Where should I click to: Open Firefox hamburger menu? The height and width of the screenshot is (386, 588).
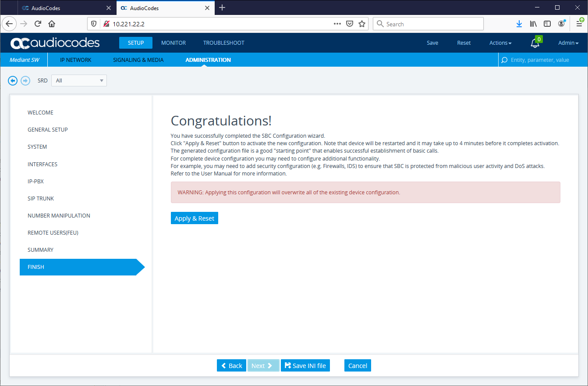tap(579, 24)
